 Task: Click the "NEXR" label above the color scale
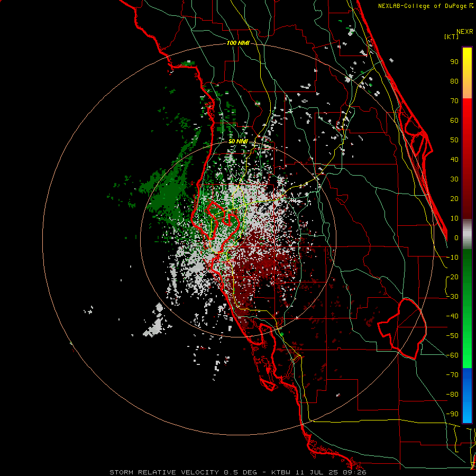click(x=464, y=32)
